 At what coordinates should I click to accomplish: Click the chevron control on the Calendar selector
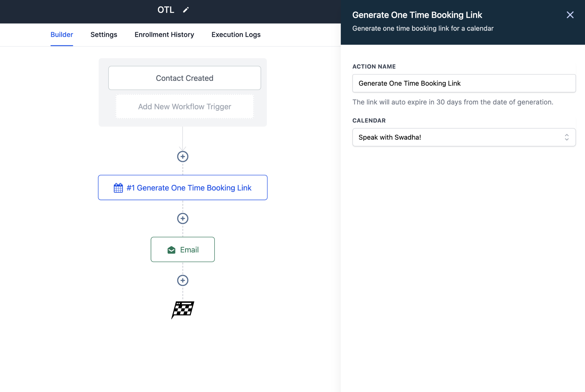coord(567,137)
